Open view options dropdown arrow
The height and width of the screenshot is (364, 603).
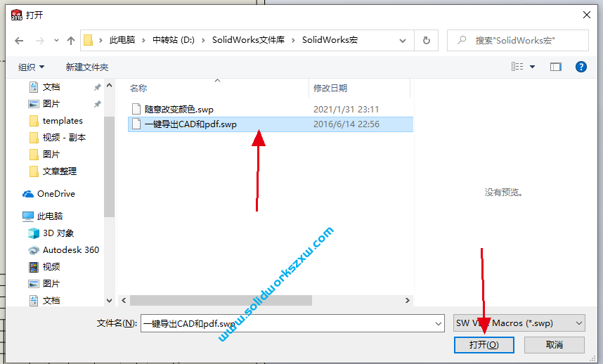[532, 67]
